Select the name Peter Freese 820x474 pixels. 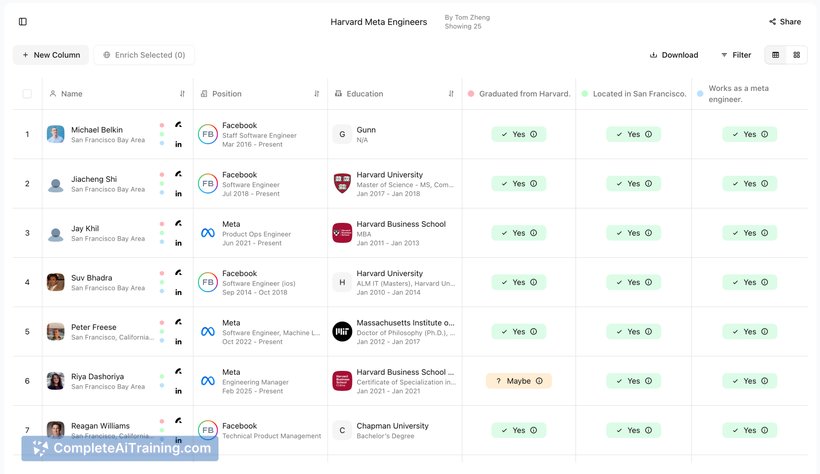[x=94, y=327]
